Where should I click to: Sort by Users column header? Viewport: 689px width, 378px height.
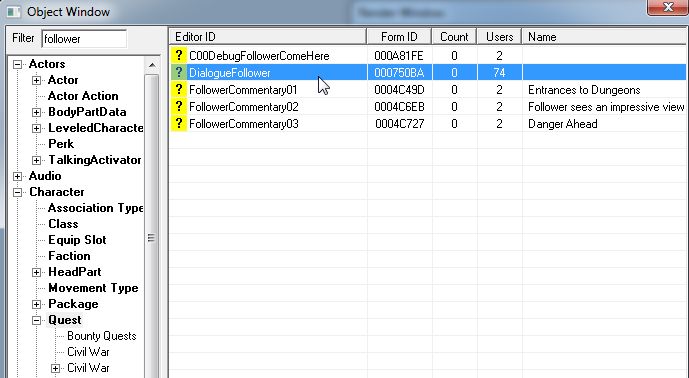point(499,36)
